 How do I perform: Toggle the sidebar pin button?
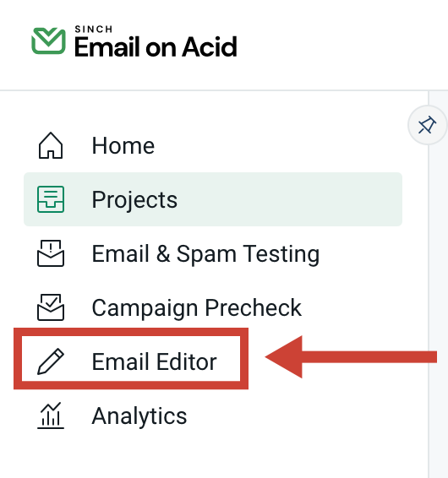click(x=427, y=125)
